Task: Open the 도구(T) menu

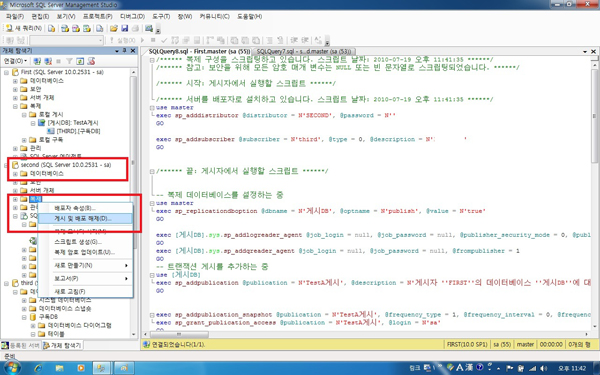Action: pyautogui.click(x=161, y=16)
